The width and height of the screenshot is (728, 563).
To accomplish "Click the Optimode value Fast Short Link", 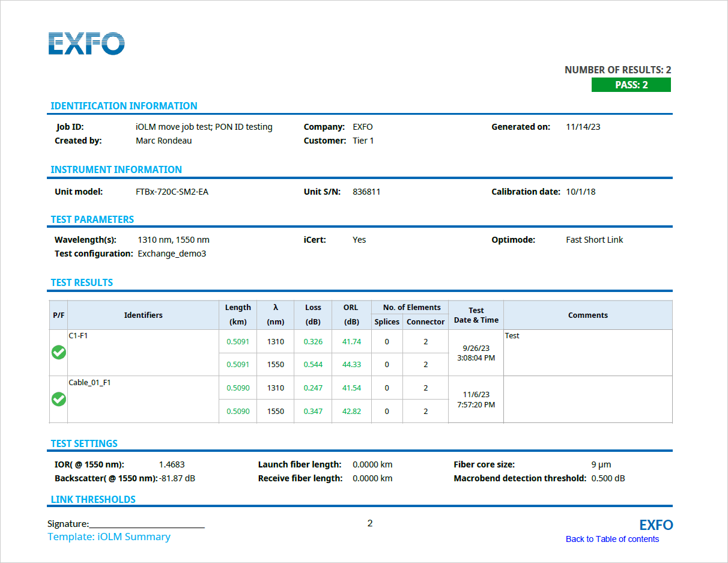I will 595,240.
